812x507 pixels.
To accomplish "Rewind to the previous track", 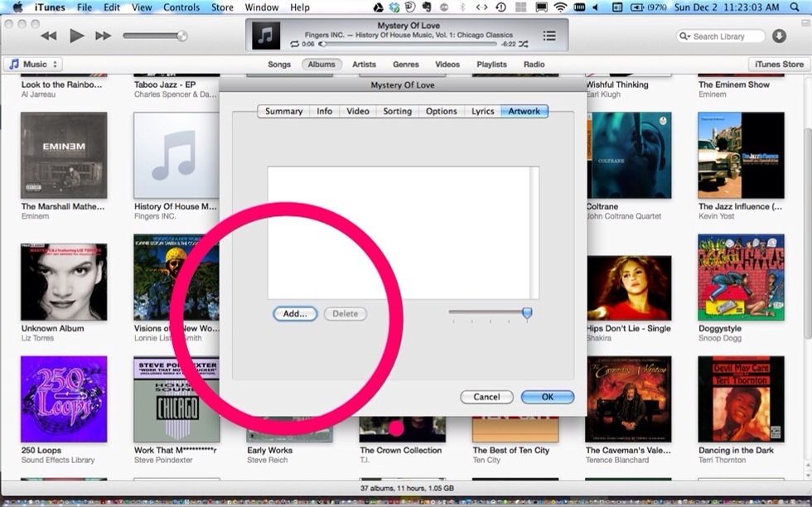I will click(48, 36).
